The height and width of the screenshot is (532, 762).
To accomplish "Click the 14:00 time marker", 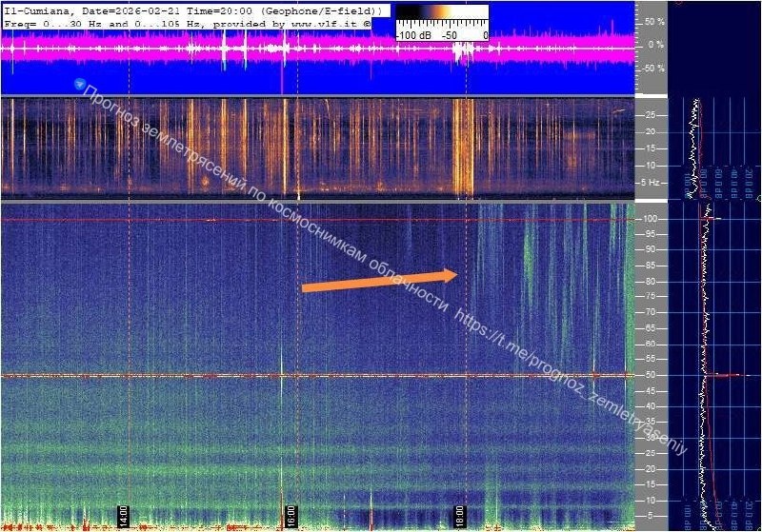I will pyautogui.click(x=123, y=517).
